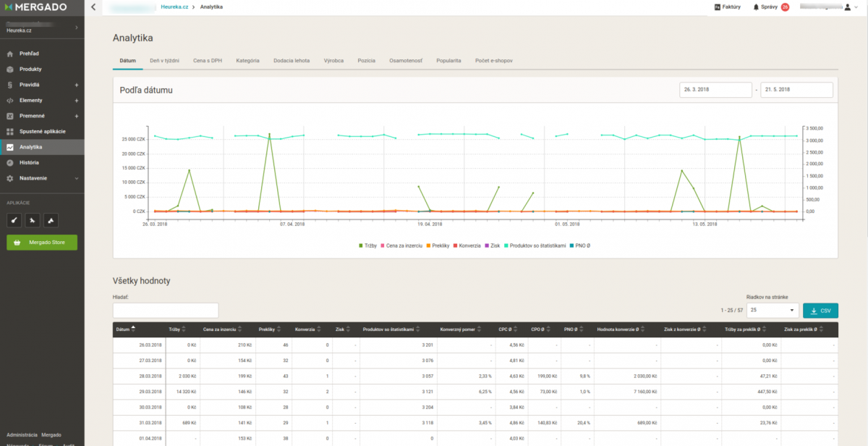Open the Mergado Store button

click(42, 243)
